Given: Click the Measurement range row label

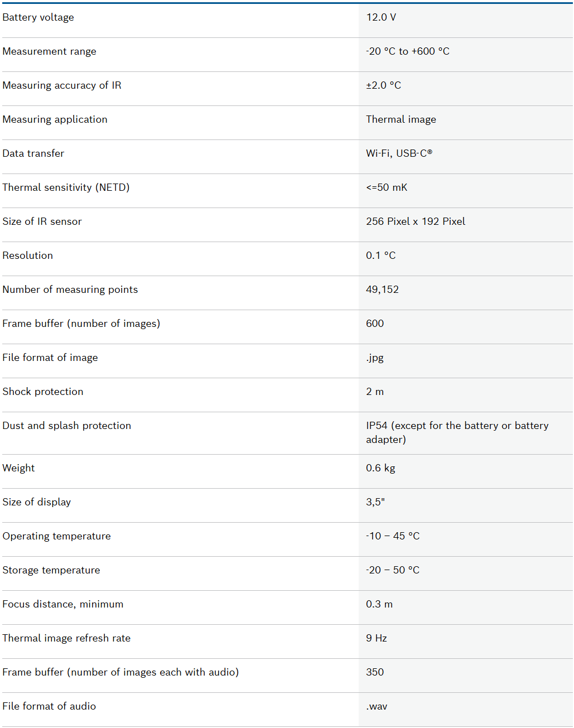Looking at the screenshot, I should (49, 51).
